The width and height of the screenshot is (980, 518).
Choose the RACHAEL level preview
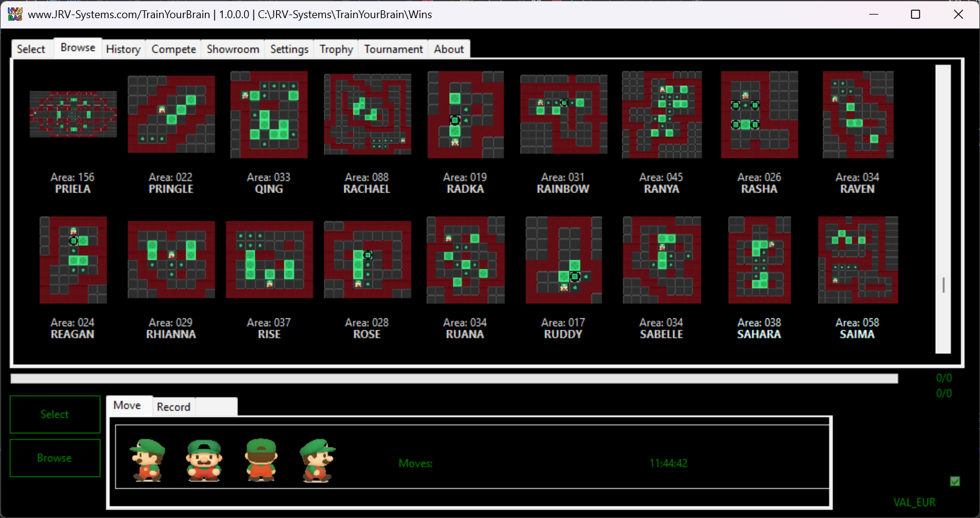[x=367, y=114]
